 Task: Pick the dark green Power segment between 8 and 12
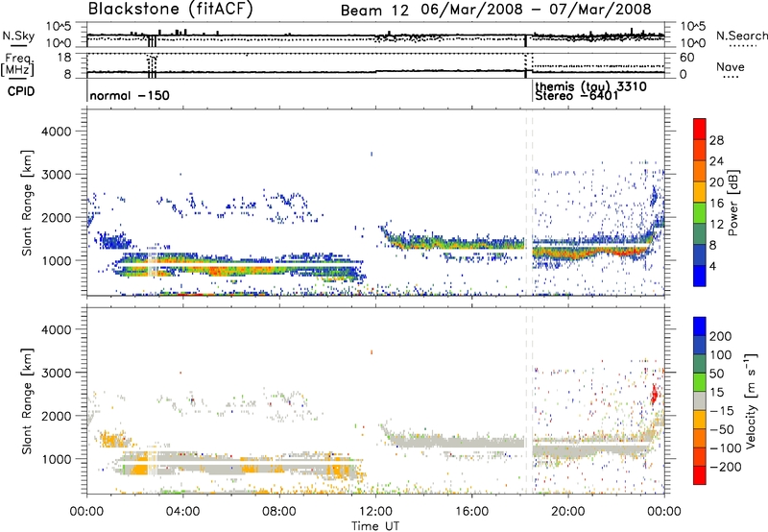point(700,234)
